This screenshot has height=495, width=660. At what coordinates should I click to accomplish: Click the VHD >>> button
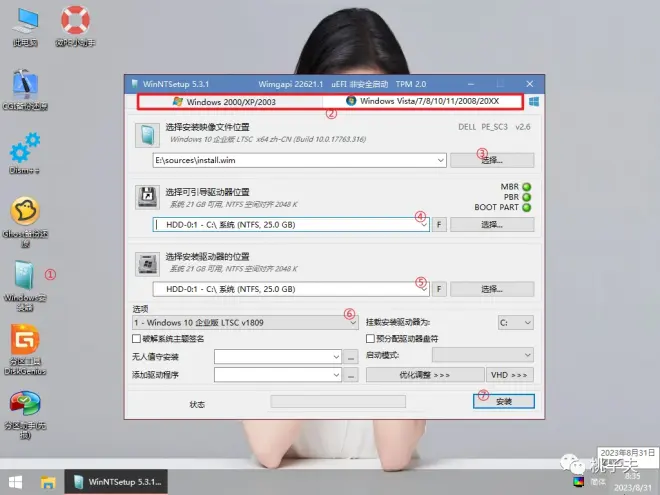pyautogui.click(x=510, y=375)
